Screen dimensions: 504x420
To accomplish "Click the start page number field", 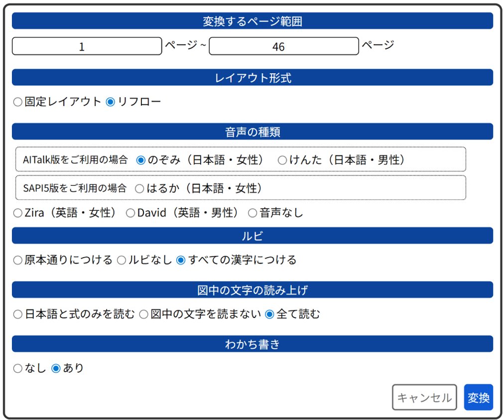I will coord(87,46).
